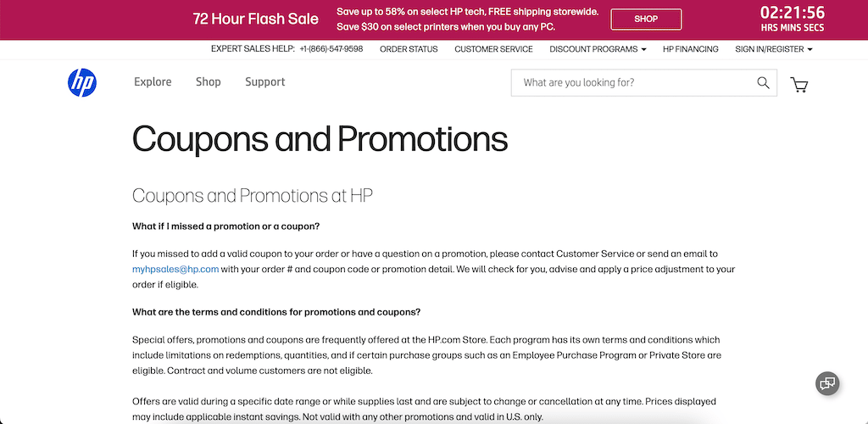This screenshot has height=424, width=868.
Task: Click the flash sale savings banner text
Action: [x=467, y=20]
